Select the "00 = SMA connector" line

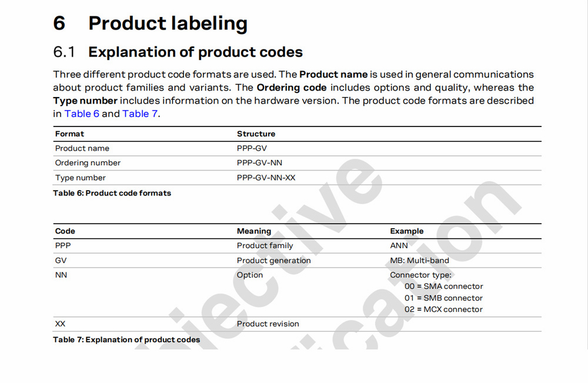(x=443, y=287)
